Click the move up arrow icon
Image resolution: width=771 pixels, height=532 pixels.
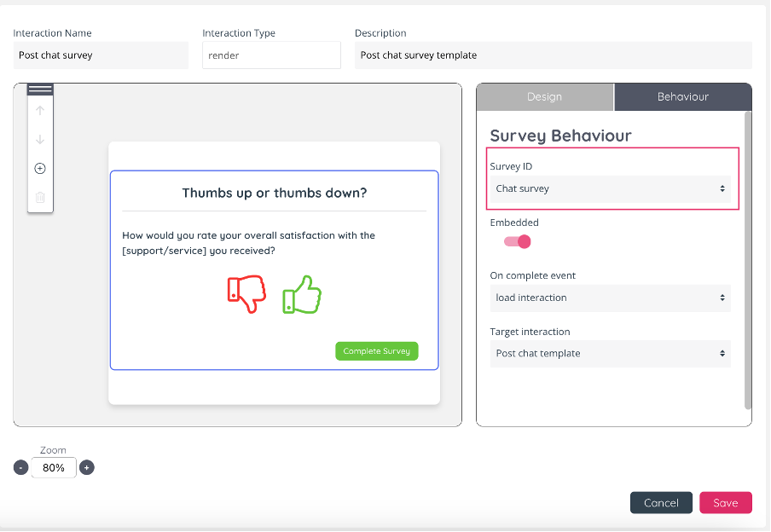coord(40,111)
